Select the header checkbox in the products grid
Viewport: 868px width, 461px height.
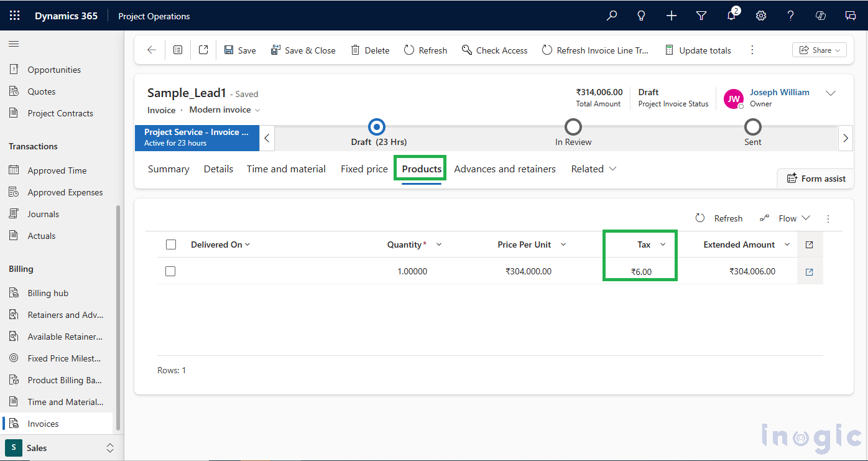pos(171,244)
